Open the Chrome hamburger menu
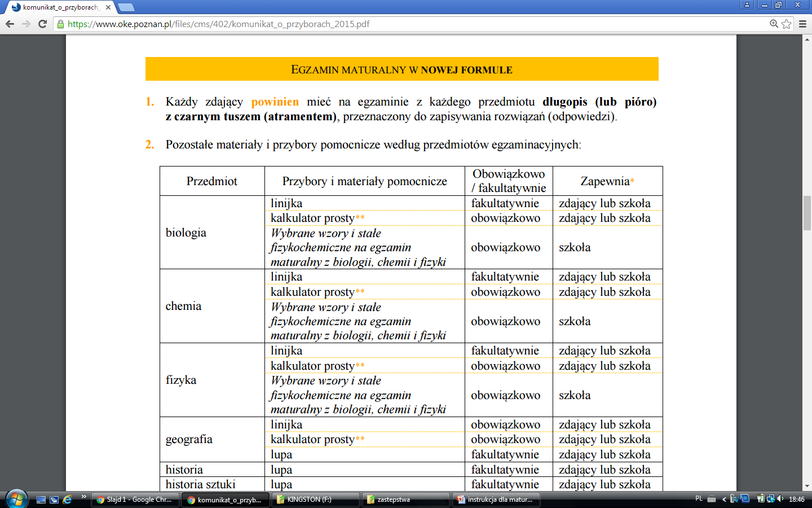This screenshot has height=508, width=812. 803,24
